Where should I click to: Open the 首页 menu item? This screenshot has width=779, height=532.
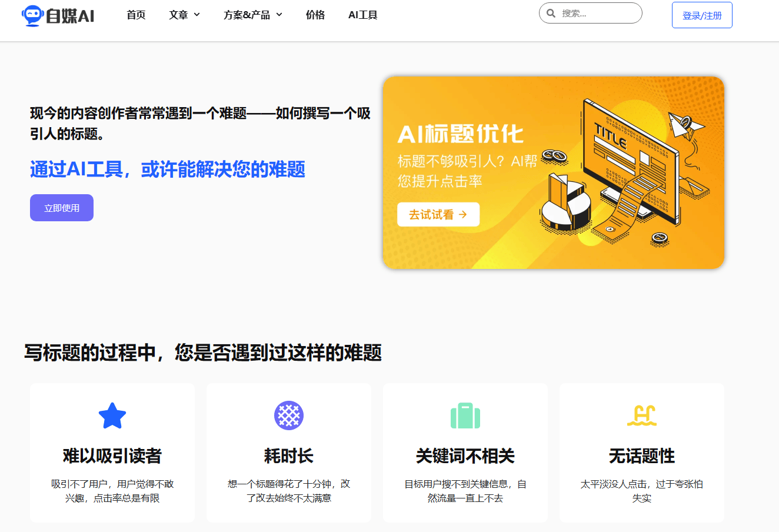pos(136,15)
